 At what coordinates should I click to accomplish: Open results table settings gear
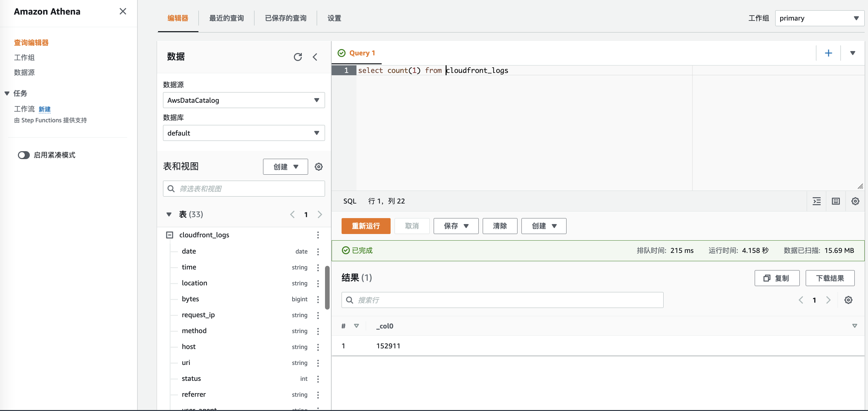click(x=848, y=300)
